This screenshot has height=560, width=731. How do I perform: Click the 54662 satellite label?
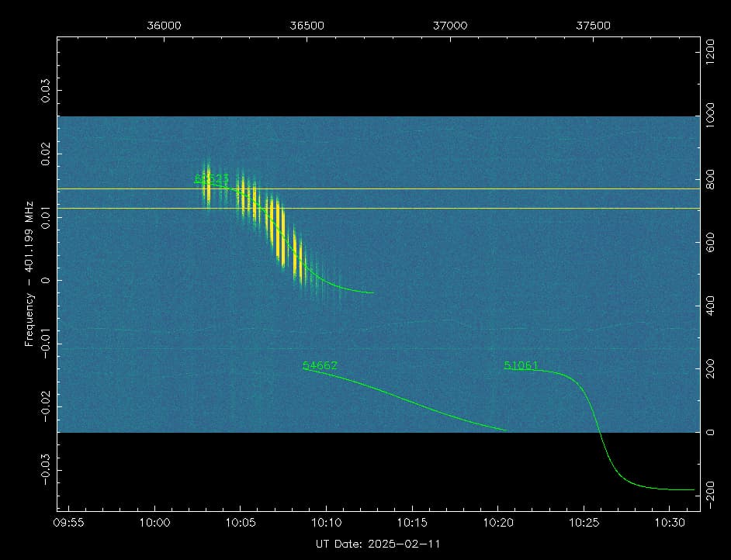(x=320, y=365)
